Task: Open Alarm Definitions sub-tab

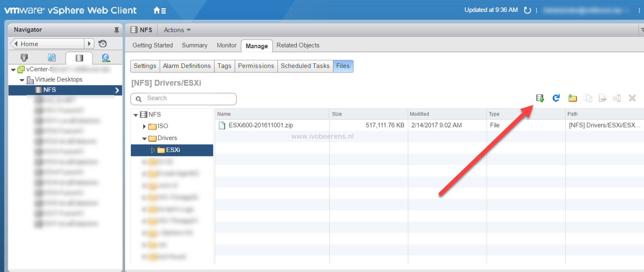Action: (187, 66)
